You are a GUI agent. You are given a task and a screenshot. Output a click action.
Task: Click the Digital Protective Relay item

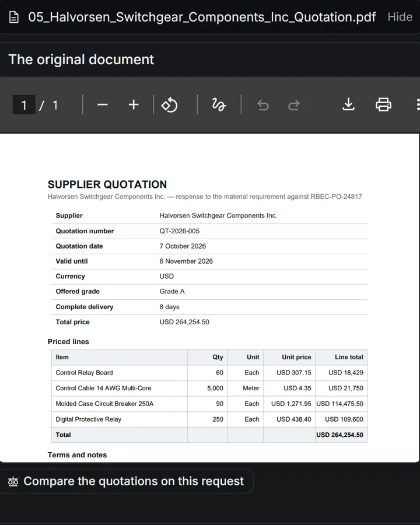(89, 419)
